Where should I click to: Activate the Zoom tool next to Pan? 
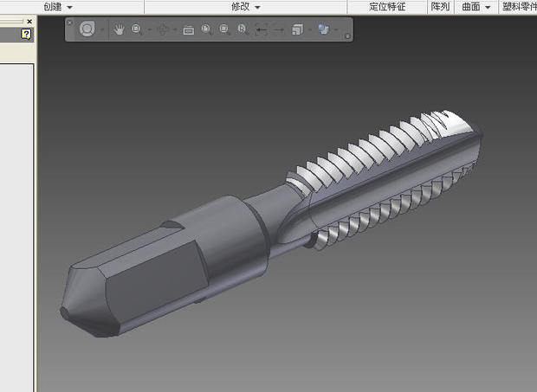pos(137,29)
